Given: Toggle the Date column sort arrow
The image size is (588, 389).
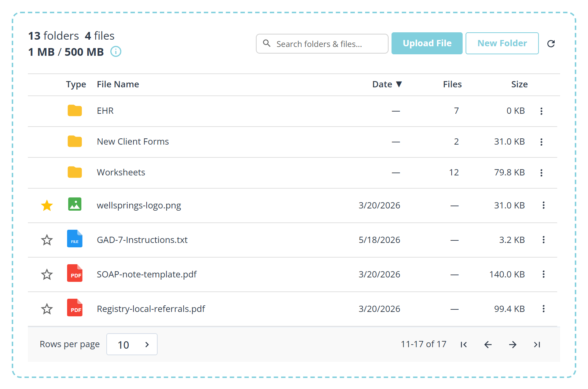Looking at the screenshot, I should click(399, 84).
